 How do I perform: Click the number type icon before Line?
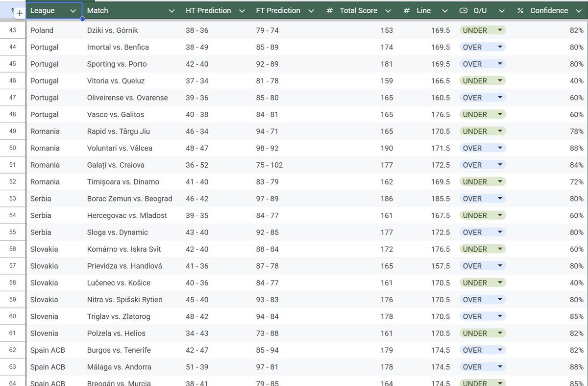[406, 11]
